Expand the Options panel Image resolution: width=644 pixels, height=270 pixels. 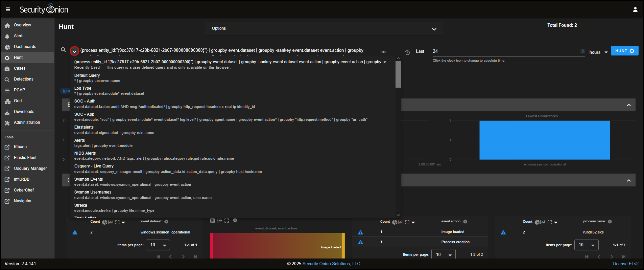[434, 29]
